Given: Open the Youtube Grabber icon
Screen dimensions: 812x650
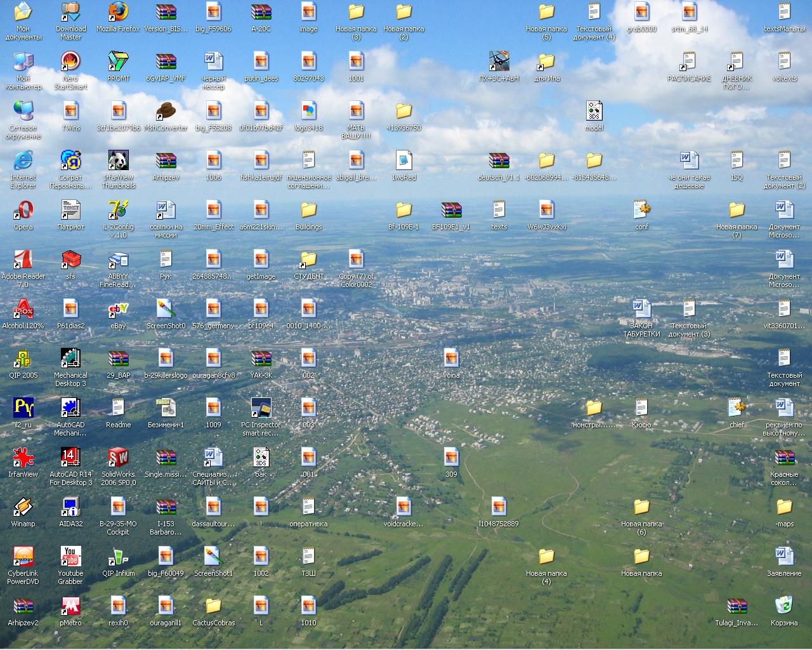Looking at the screenshot, I should pyautogui.click(x=70, y=557).
